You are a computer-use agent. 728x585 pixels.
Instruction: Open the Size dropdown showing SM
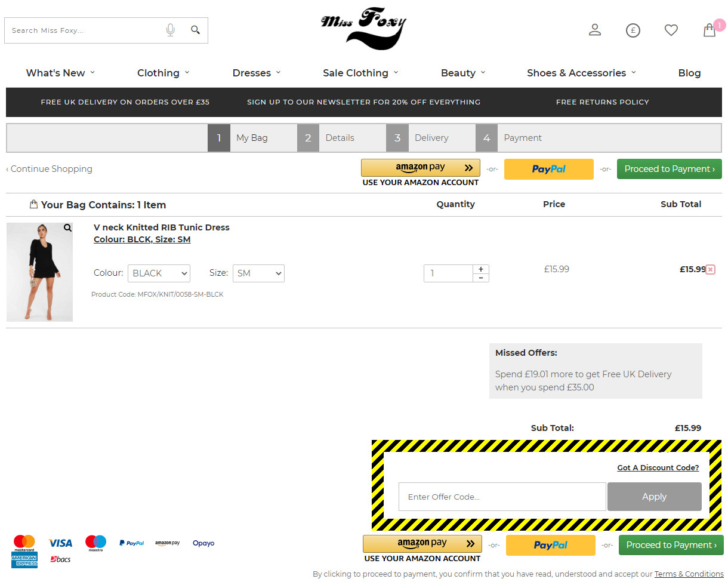click(258, 273)
